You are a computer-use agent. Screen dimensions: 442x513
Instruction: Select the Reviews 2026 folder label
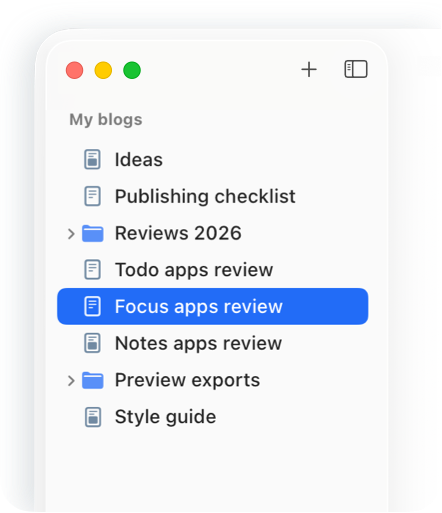(178, 233)
